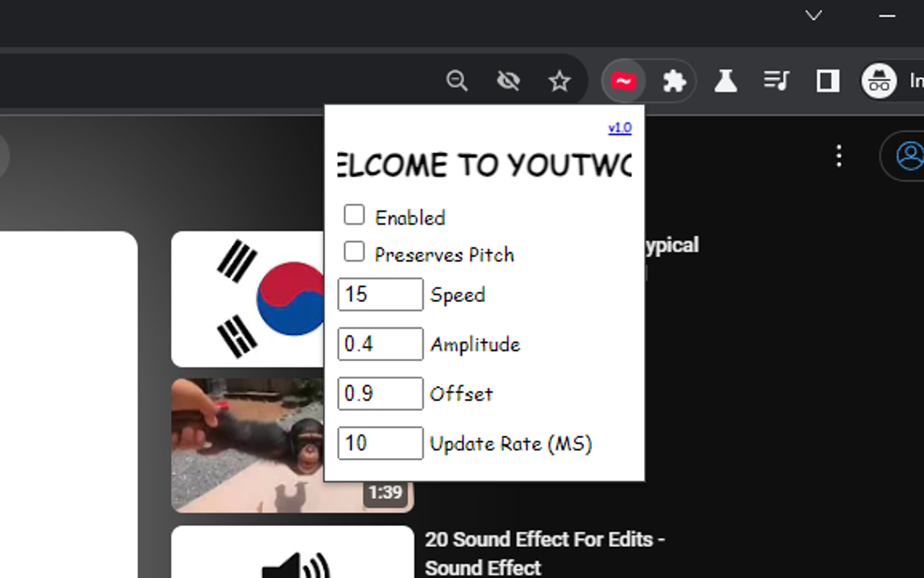Click the Speed input field
924x578 pixels.
380,294
